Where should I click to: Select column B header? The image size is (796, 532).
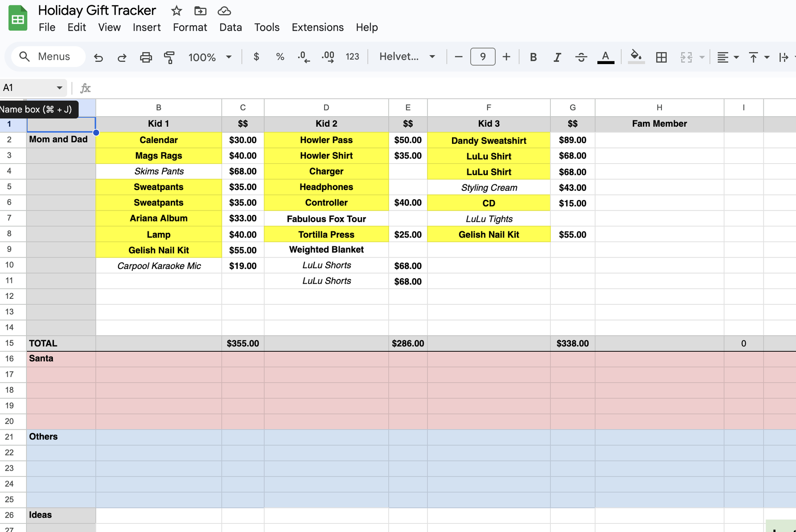pyautogui.click(x=159, y=108)
